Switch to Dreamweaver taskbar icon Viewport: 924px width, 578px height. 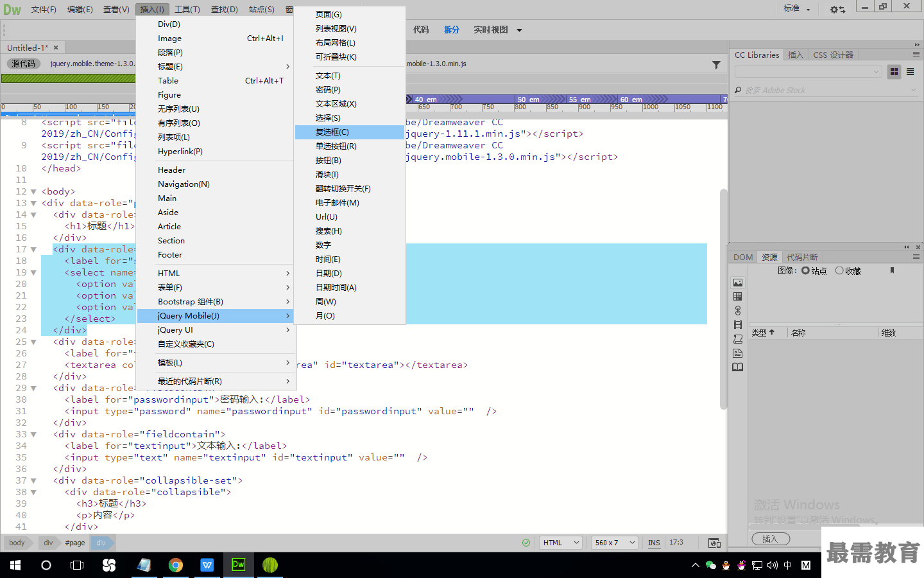[238, 565]
